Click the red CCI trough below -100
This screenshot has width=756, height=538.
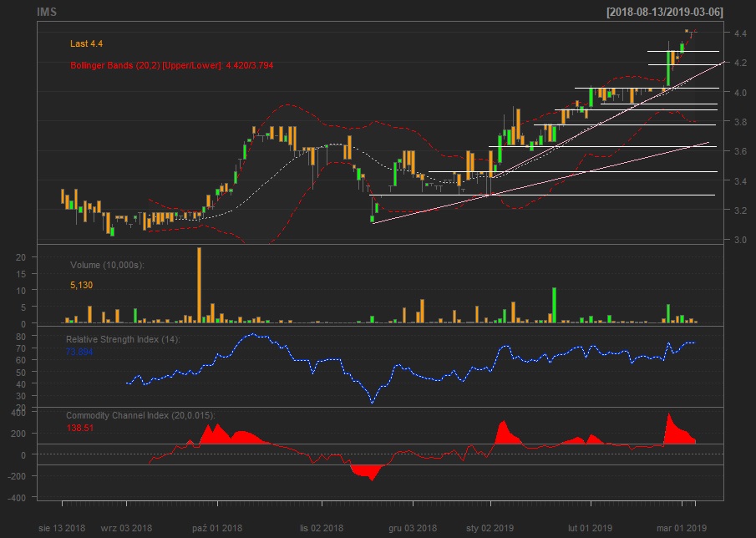point(368,471)
